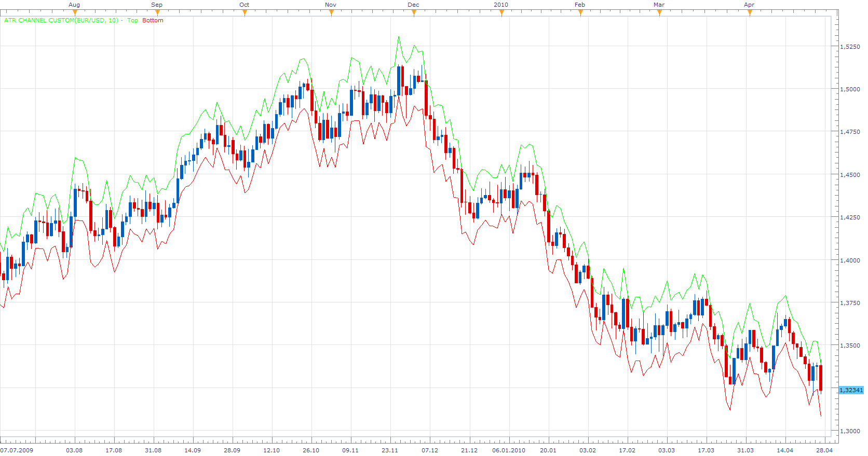
Task: Click the Aug month marker triangle
Action: click(75, 12)
